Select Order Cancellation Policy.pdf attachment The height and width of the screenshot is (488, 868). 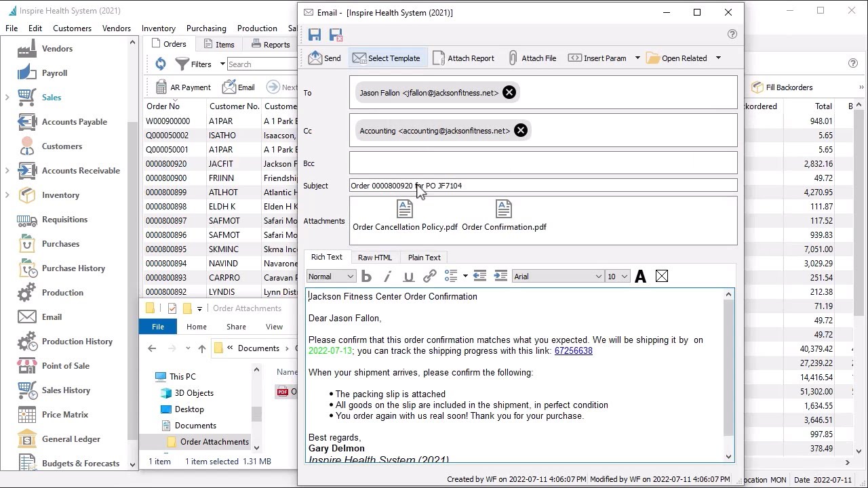tap(405, 216)
